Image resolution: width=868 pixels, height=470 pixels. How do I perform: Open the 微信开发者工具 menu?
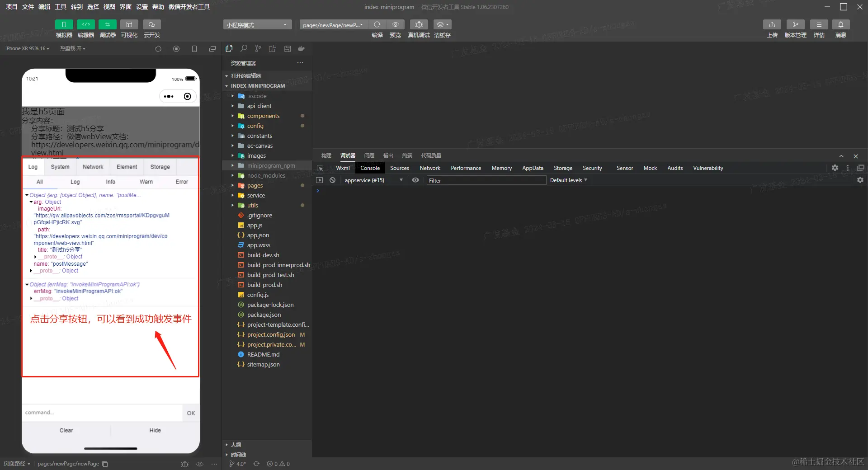[x=189, y=7]
